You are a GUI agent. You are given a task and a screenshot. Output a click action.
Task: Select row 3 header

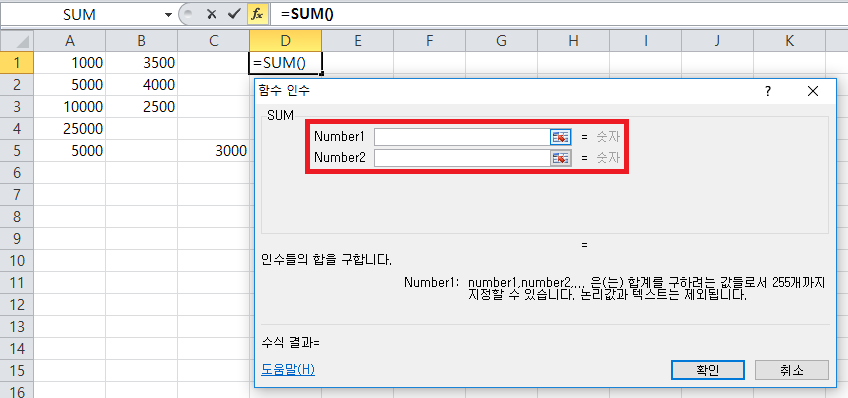17,107
